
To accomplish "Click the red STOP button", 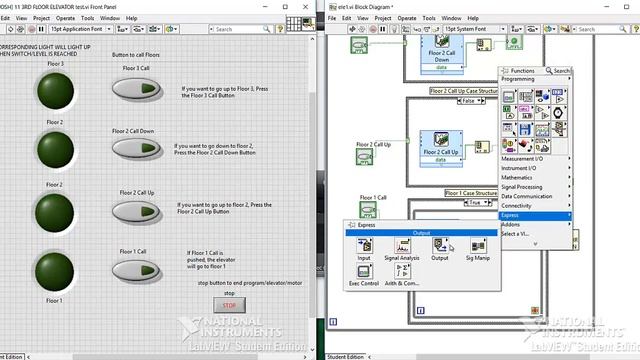I will coord(229,305).
